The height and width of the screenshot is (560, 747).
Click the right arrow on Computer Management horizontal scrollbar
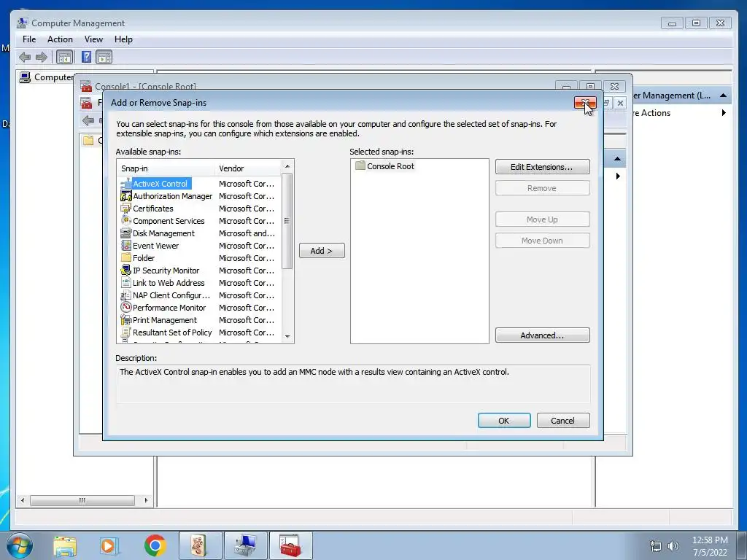click(146, 500)
